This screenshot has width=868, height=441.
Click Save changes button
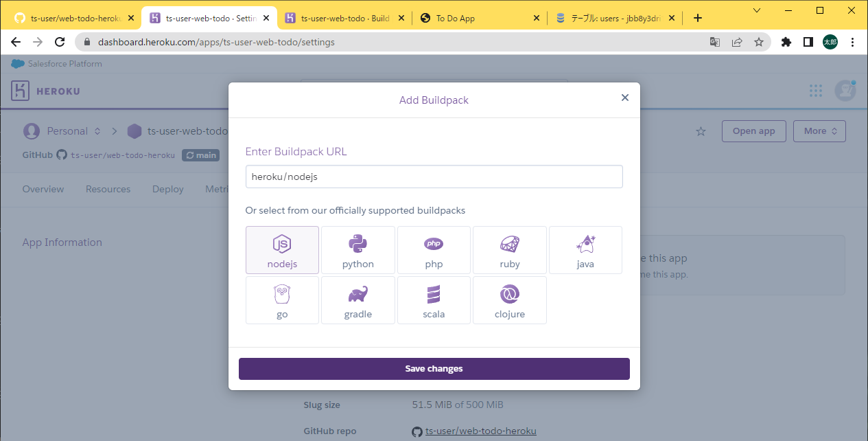pyautogui.click(x=434, y=369)
